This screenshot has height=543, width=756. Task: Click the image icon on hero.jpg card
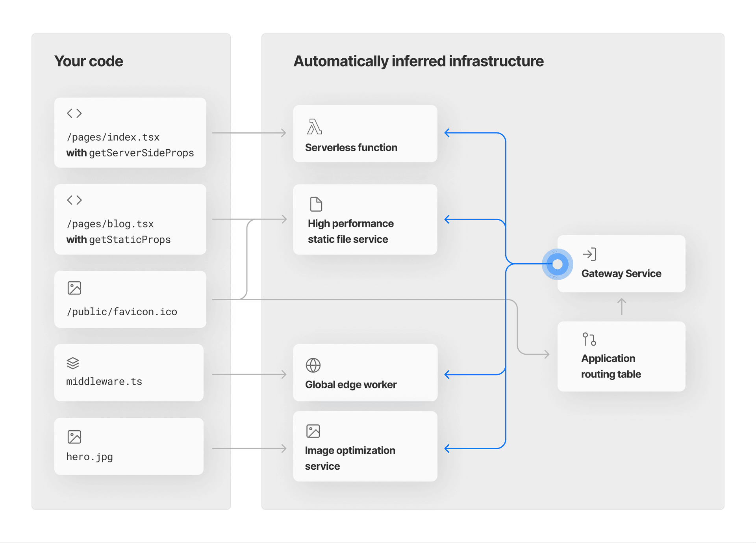(74, 436)
